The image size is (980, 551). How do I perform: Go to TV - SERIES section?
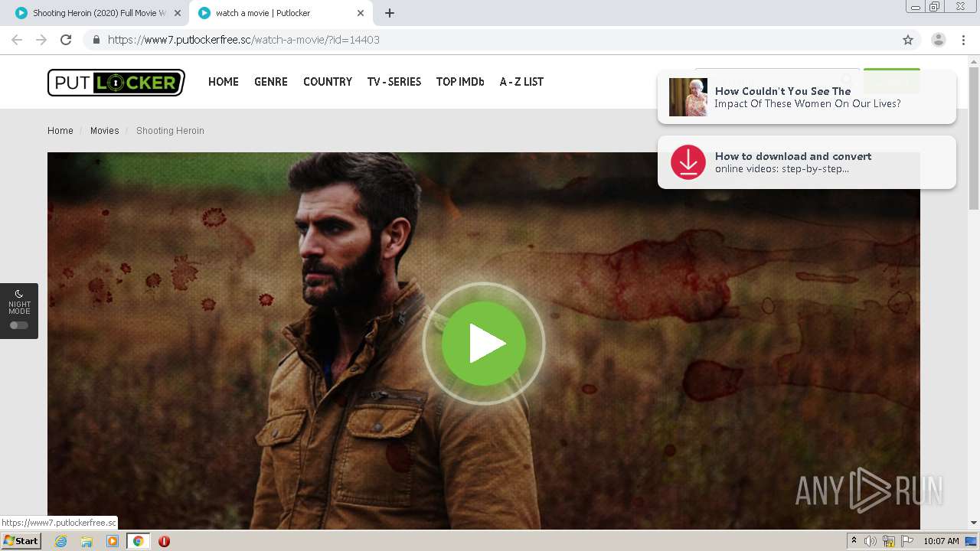click(394, 82)
